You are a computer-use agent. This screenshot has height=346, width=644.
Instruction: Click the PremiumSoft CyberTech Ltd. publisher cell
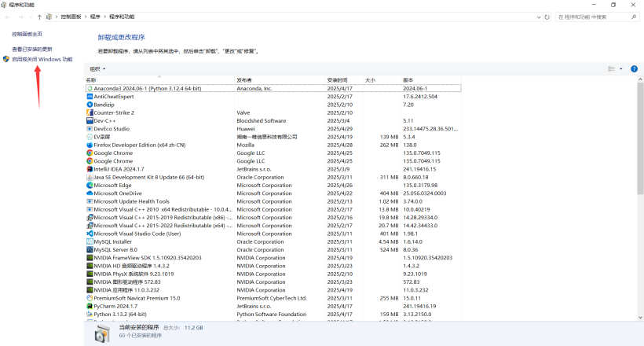(272, 298)
